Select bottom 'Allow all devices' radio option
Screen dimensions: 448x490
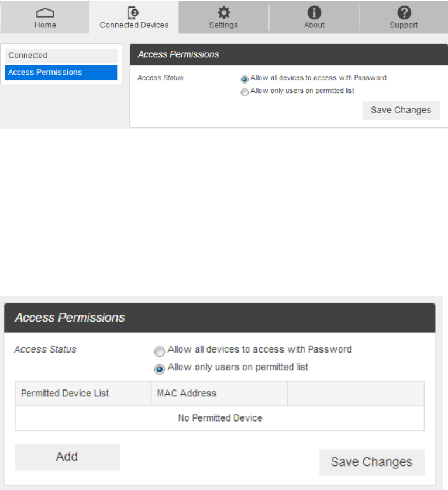[x=160, y=351]
